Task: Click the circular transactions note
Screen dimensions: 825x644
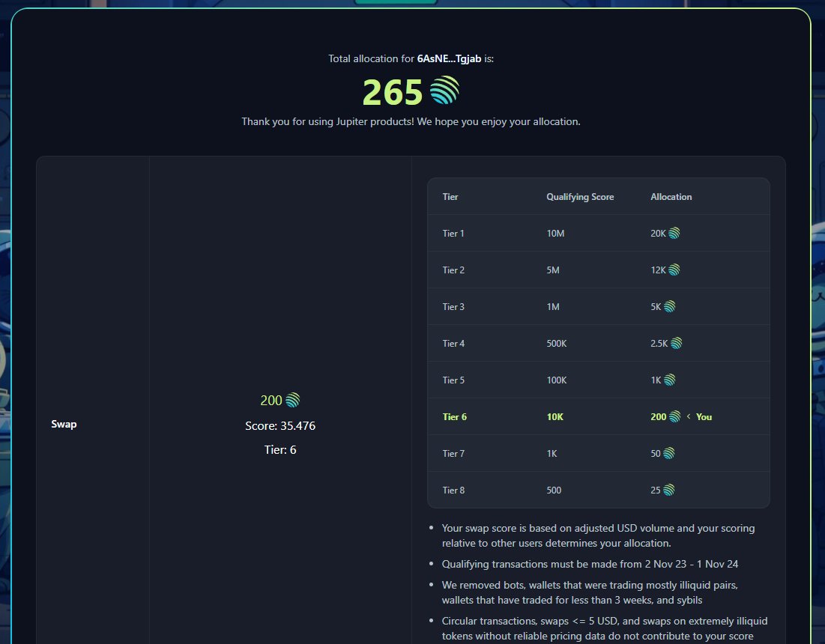Action: [x=605, y=628]
